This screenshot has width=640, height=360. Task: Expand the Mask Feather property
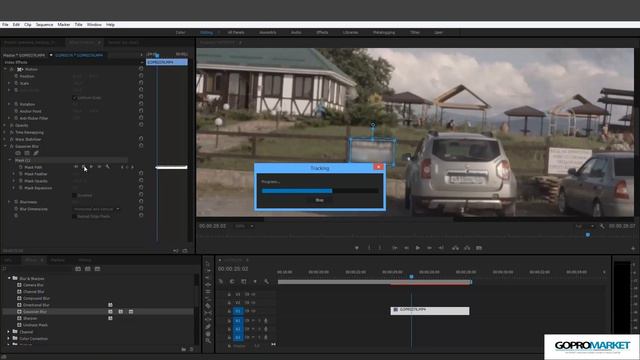14,174
